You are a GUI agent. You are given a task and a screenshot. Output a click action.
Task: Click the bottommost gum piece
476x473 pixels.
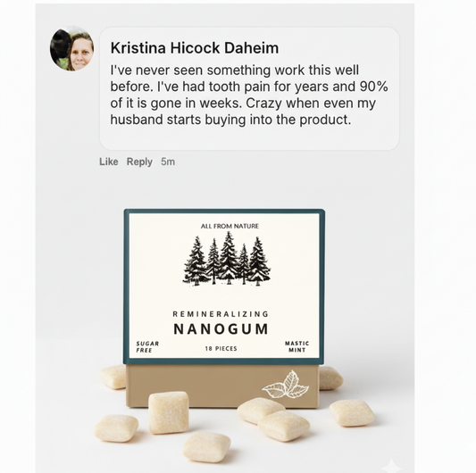coord(207,446)
